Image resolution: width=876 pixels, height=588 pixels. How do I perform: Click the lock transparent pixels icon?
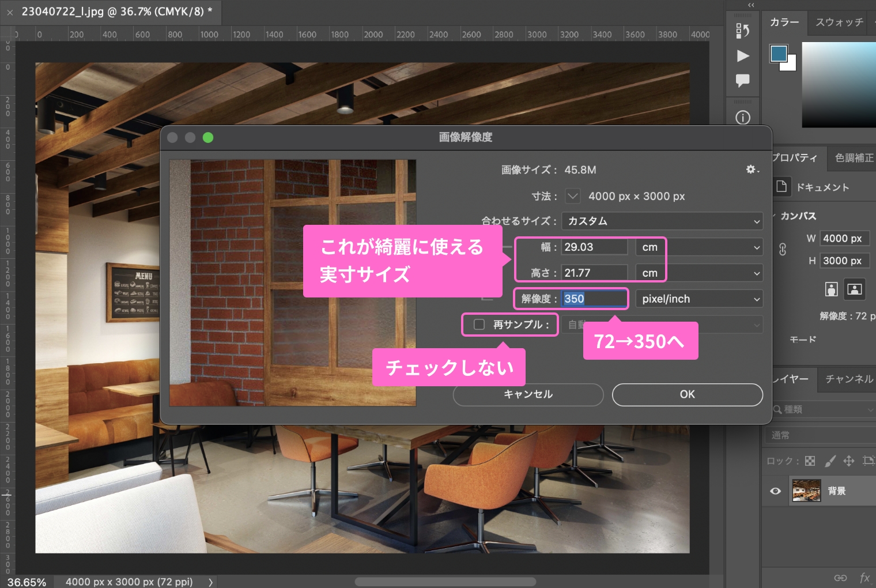810,461
